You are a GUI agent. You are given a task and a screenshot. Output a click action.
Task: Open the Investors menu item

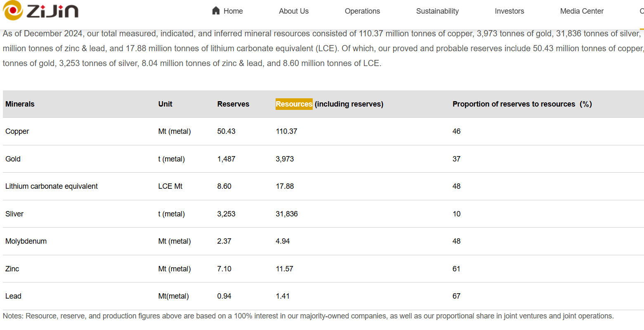tap(509, 11)
